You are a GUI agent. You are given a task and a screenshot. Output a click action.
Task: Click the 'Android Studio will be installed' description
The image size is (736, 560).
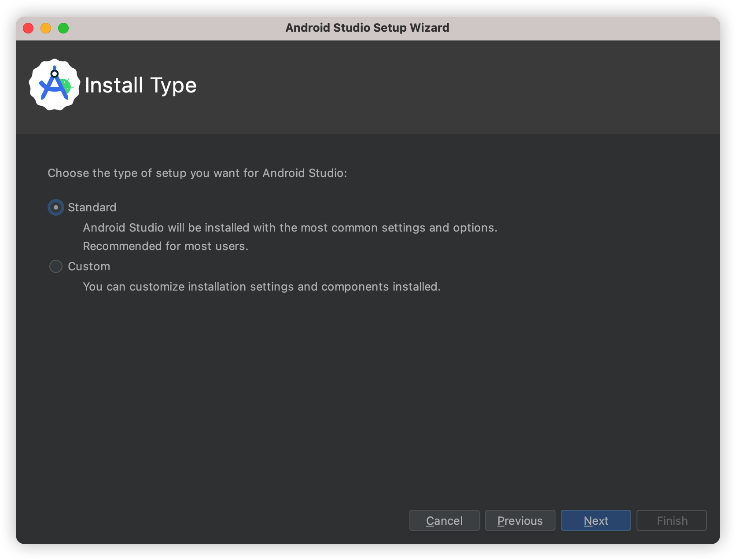click(290, 228)
